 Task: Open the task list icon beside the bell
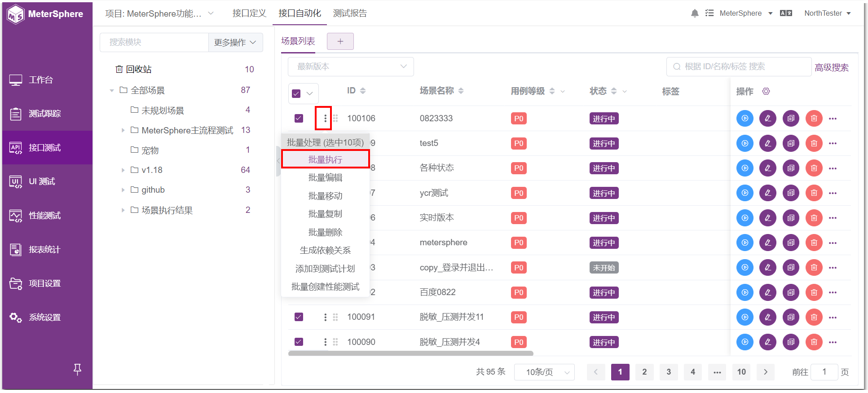[709, 13]
